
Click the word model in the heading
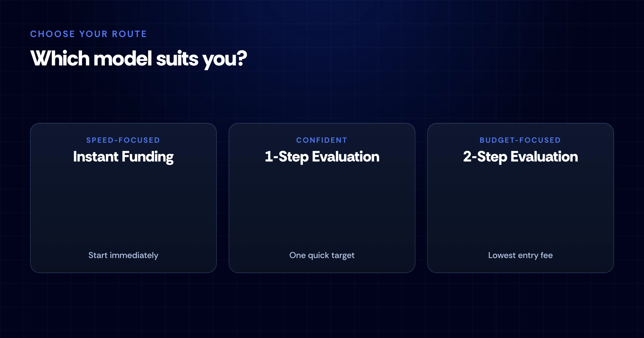(123, 58)
